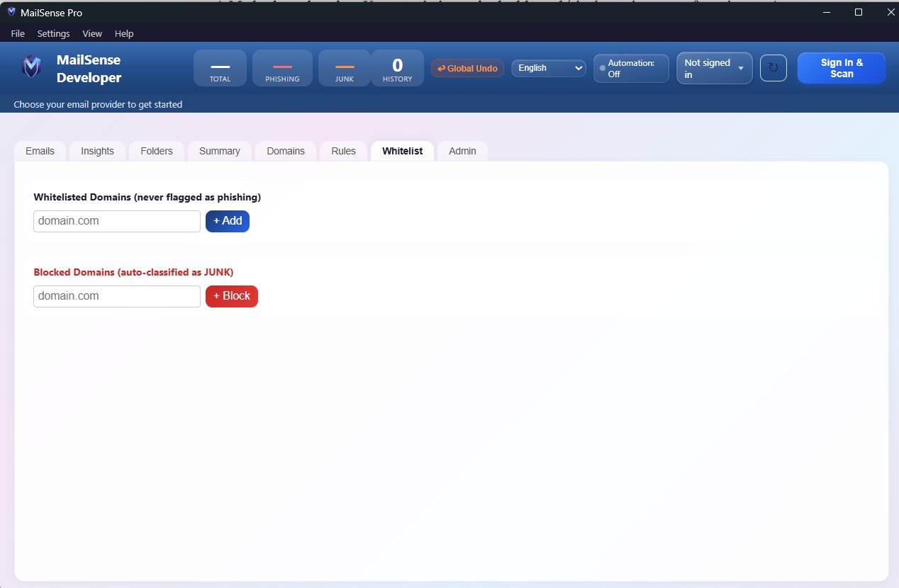Click the blocked domain input field
Screen dimensions: 899x588
point(117,296)
